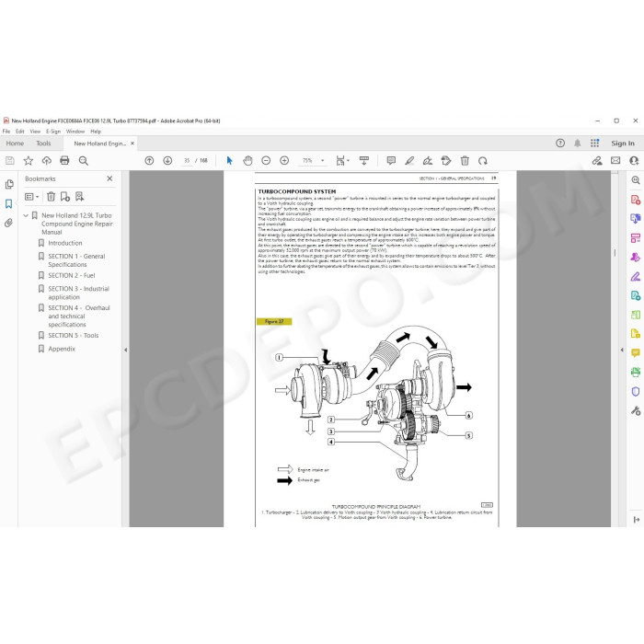
Task: Open the share link with others icon
Action: [x=597, y=161]
